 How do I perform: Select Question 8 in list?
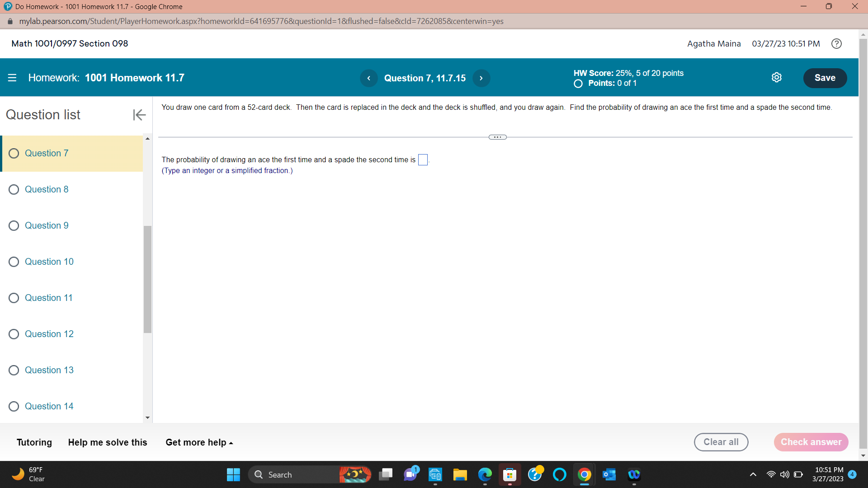pyautogui.click(x=47, y=189)
